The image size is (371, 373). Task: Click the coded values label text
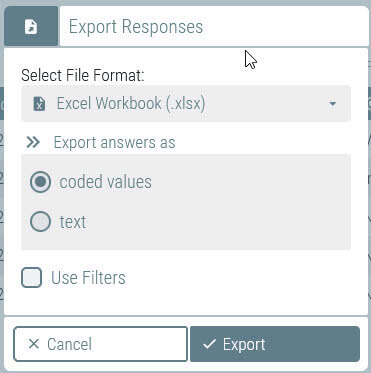pyautogui.click(x=105, y=182)
